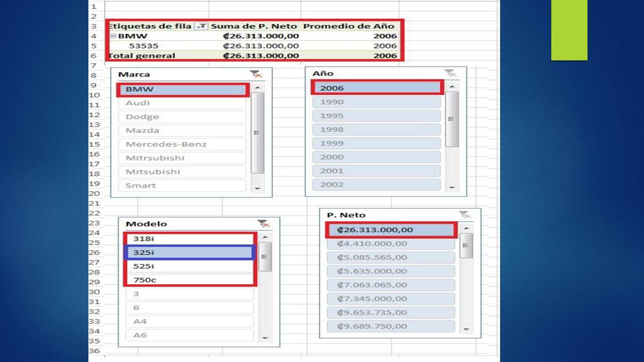Viewport: 644px width, 362px height.
Task: Select ₡26.313.000,00 in the P. Neto slicer
Action: point(391,230)
